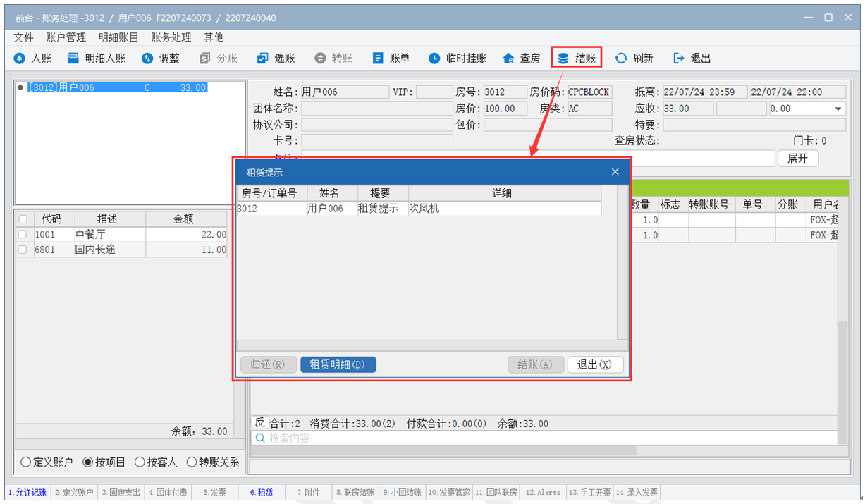
Task: Click the 详细 column header in dialog
Action: 505,193
